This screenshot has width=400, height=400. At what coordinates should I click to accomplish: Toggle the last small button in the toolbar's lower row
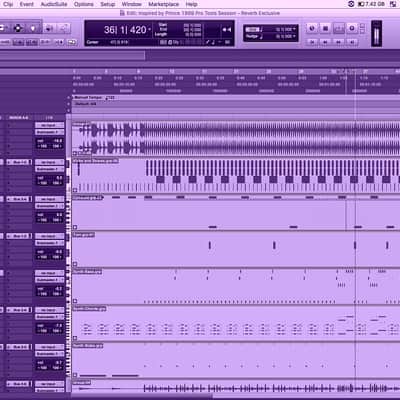72,42
